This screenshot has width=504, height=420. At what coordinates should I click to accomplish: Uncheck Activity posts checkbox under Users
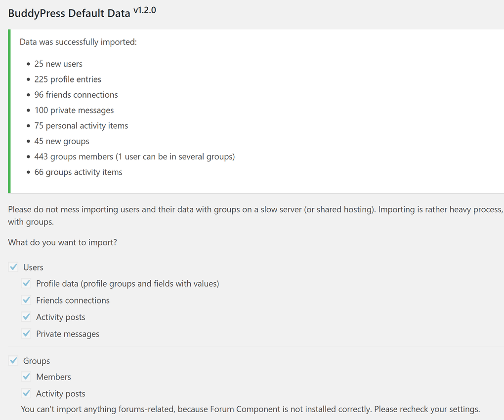pos(27,317)
